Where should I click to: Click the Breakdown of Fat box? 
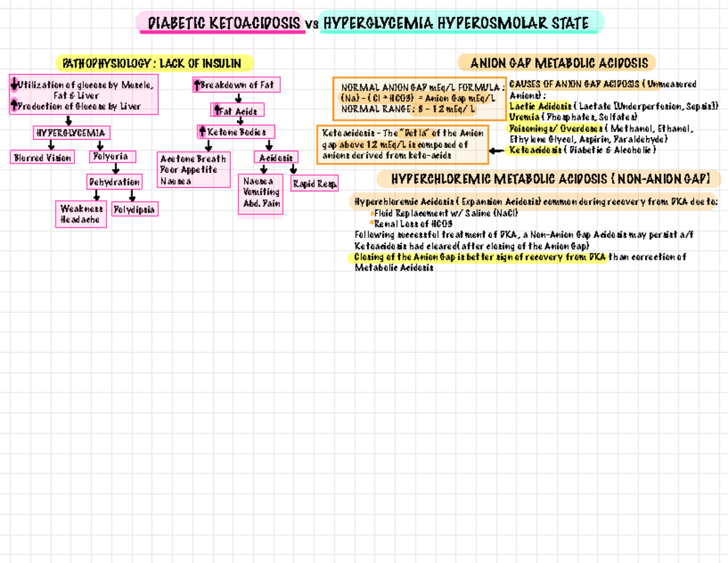(236, 84)
